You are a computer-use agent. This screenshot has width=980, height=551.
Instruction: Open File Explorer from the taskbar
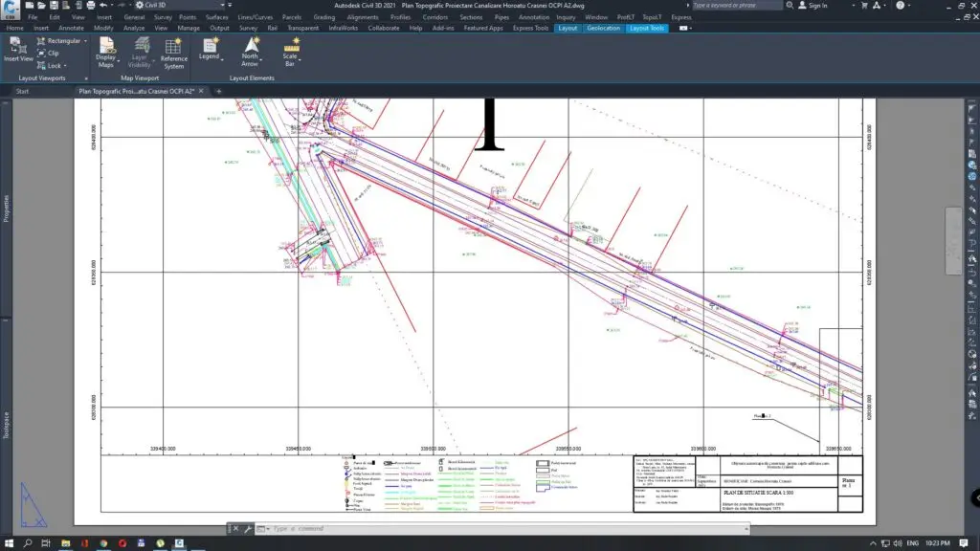(66, 543)
